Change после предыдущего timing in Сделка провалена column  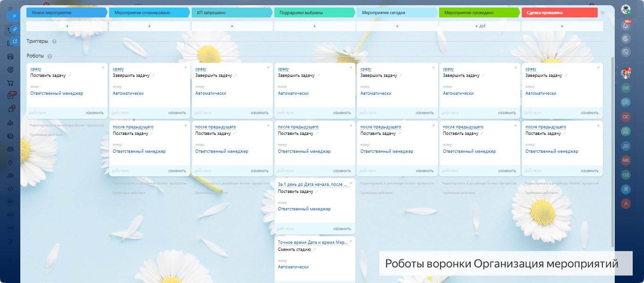(x=546, y=127)
